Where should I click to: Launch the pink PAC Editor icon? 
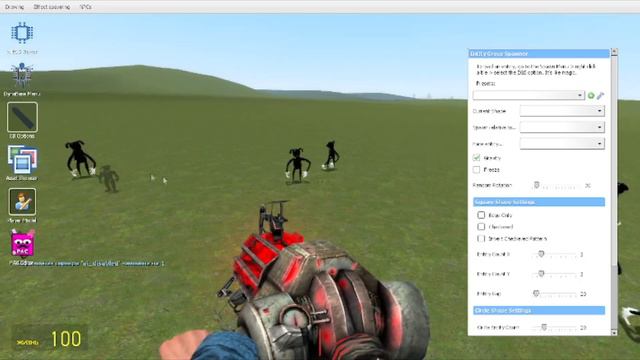click(22, 244)
